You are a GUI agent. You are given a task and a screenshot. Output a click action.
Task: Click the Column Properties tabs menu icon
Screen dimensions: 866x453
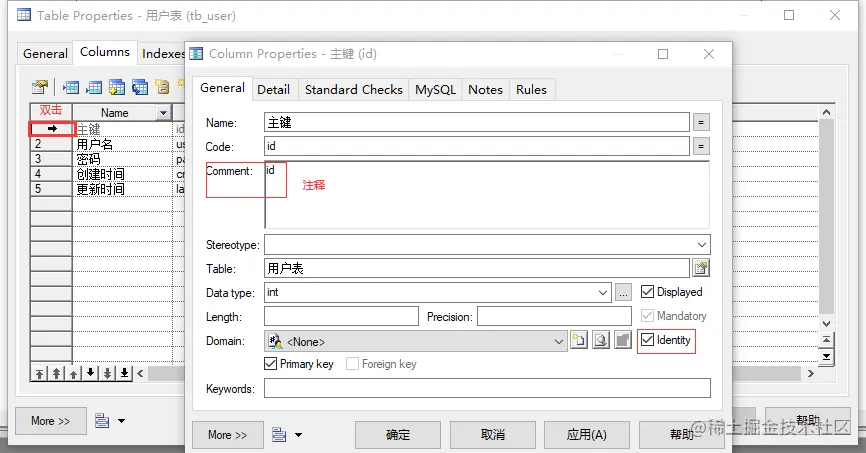(279, 435)
